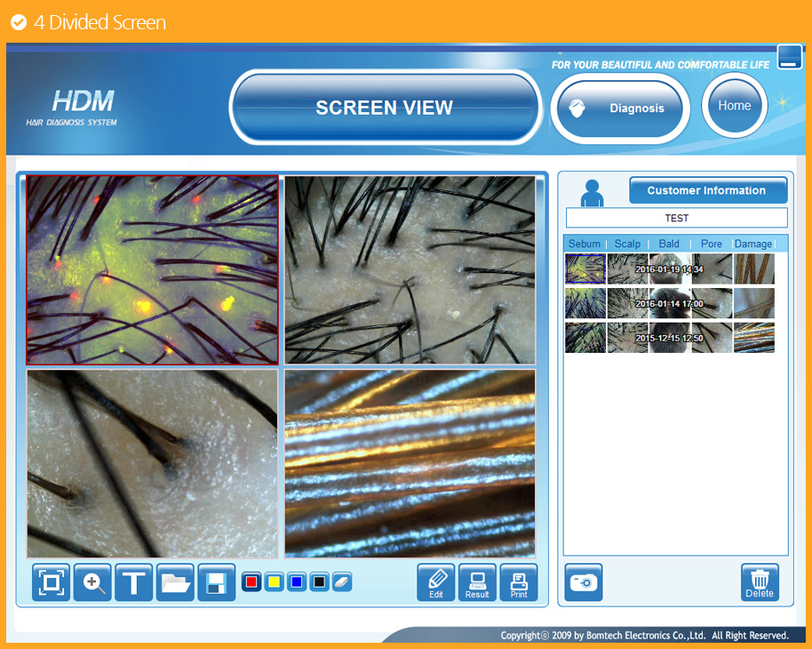Activate the text T tool

click(133, 583)
